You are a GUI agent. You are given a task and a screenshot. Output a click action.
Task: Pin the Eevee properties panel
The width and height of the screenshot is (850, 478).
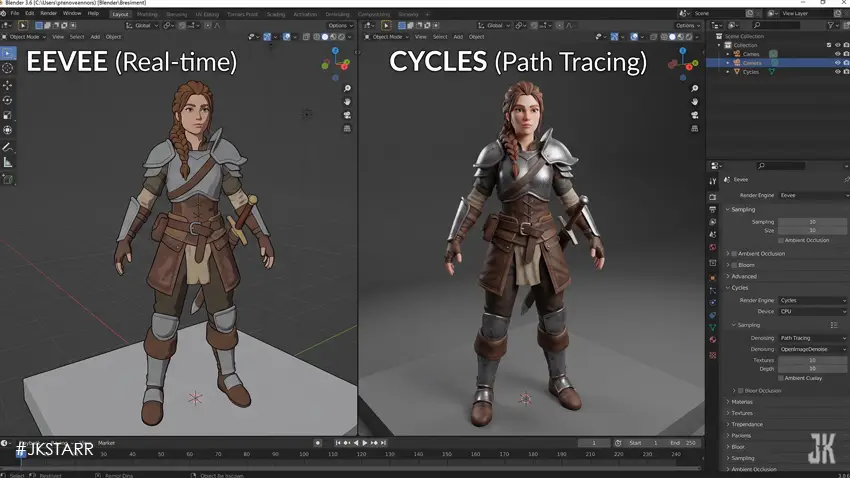[846, 179]
